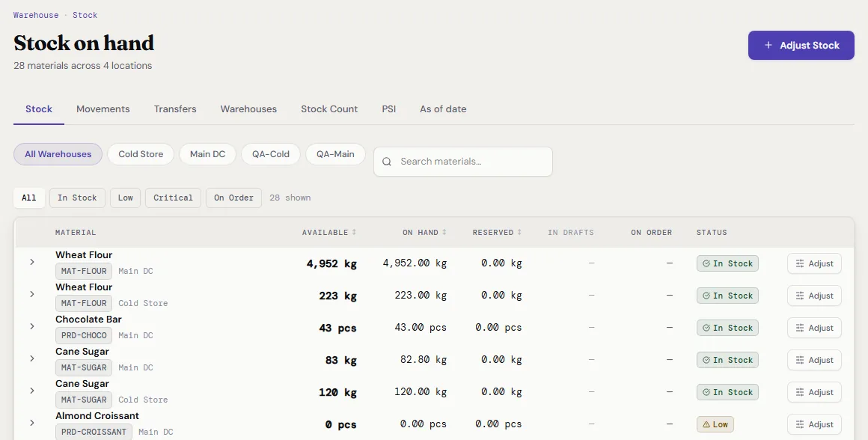Adjust stock for Cane Sugar Cold Store
868x440 pixels.
pyautogui.click(x=814, y=392)
